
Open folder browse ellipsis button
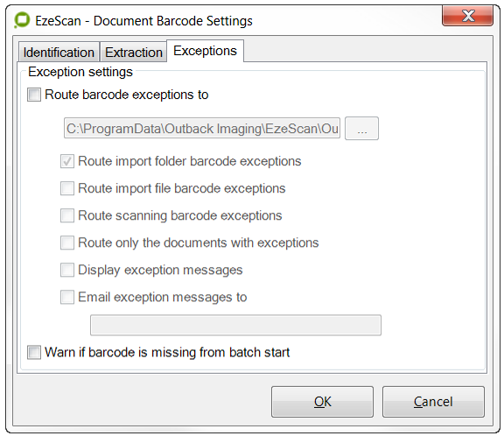click(361, 129)
